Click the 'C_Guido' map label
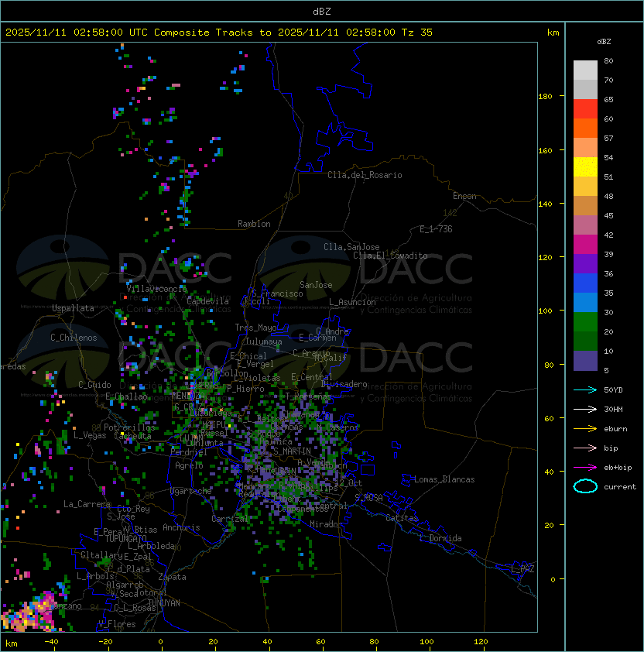Viewport: 644px width, 652px height. coord(94,385)
